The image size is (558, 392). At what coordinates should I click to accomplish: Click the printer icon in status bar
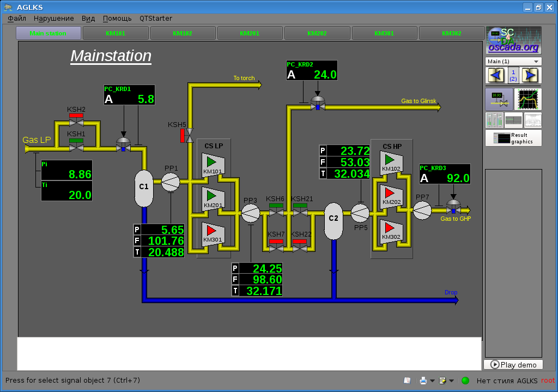(423, 381)
